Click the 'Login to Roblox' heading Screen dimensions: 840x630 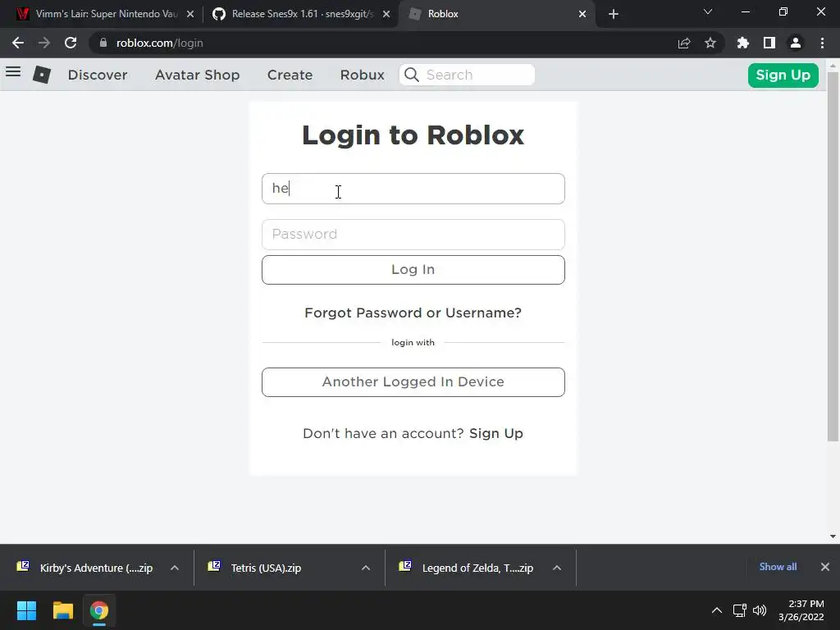pos(413,135)
